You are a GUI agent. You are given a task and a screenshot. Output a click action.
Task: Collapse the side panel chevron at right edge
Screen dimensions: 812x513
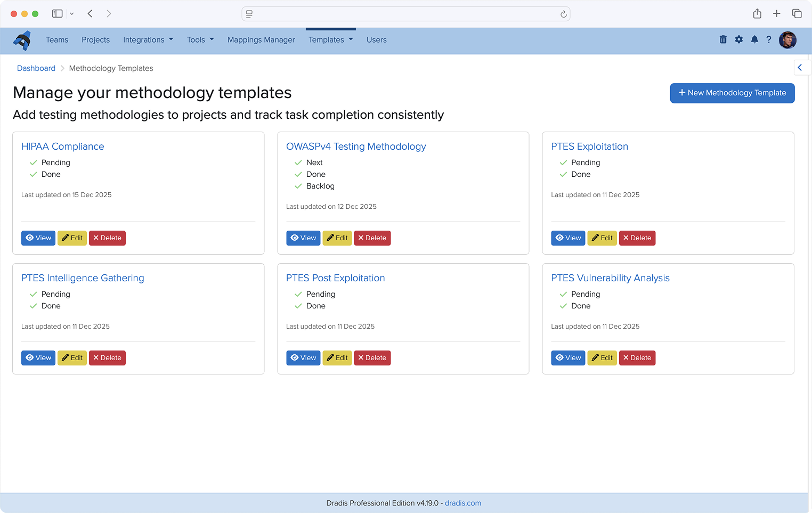point(800,68)
